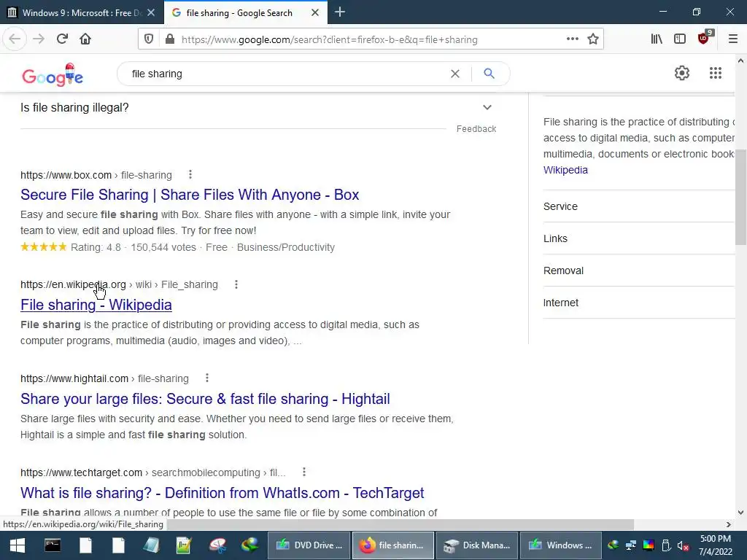
Task: Clear the search box with the X
Action: (455, 74)
